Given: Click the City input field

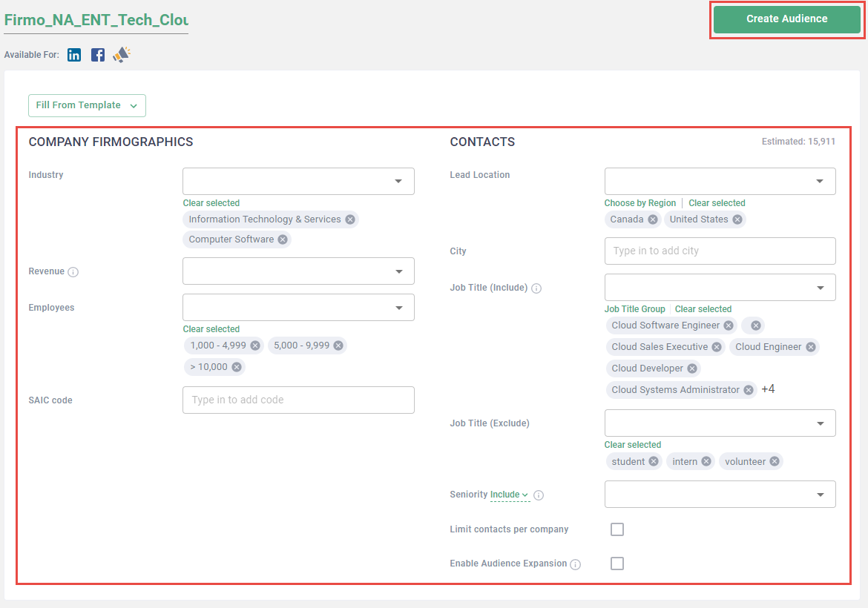Looking at the screenshot, I should pyautogui.click(x=720, y=251).
